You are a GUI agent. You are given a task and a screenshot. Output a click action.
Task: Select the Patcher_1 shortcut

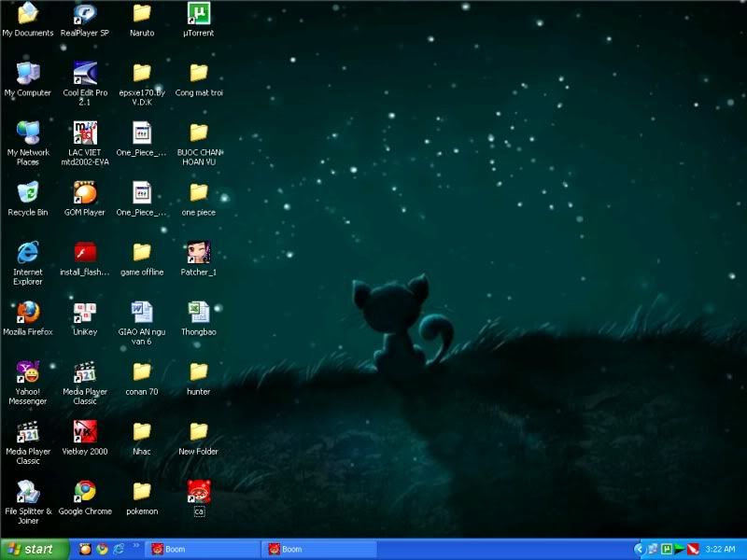pyautogui.click(x=199, y=259)
